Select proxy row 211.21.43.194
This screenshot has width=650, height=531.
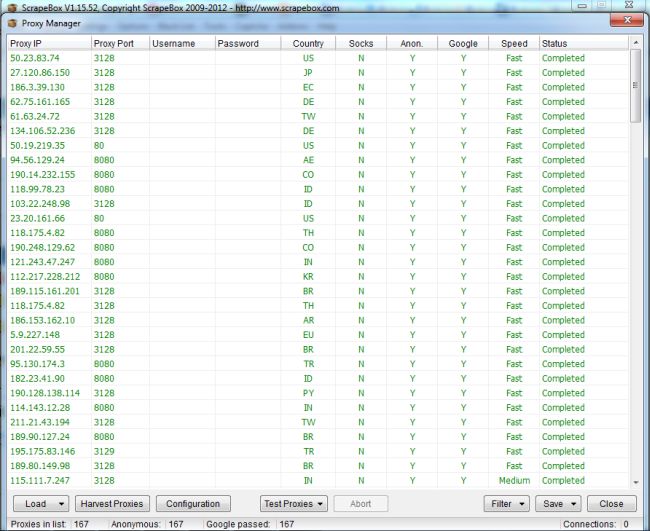click(318, 422)
